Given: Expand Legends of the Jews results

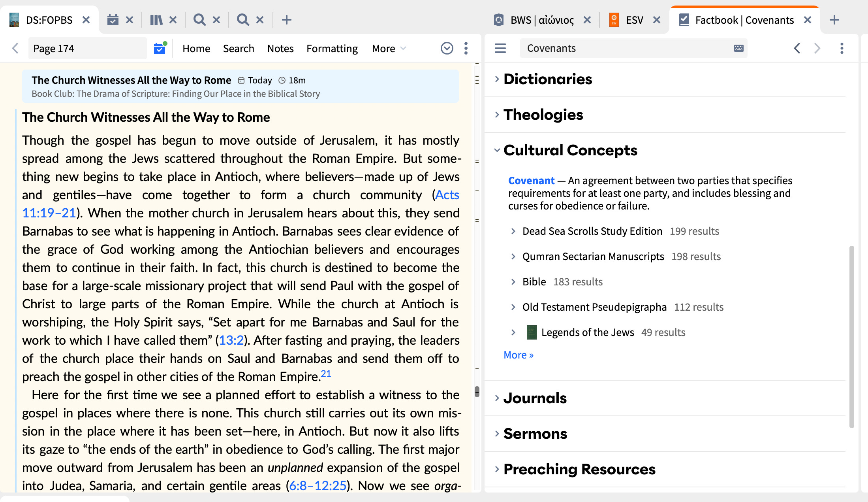Looking at the screenshot, I should pyautogui.click(x=513, y=332).
